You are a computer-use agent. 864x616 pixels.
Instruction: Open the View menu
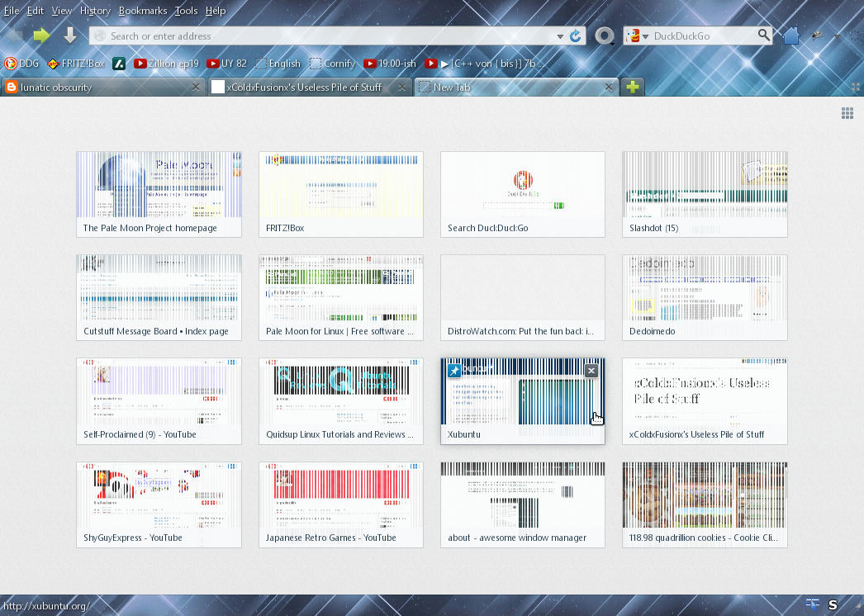(x=62, y=11)
